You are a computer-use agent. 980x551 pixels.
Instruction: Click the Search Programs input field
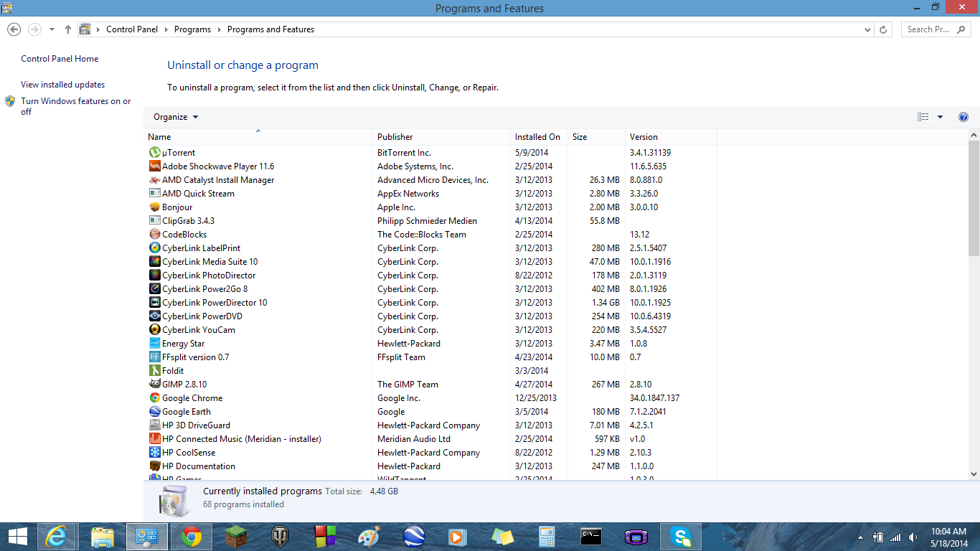[936, 29]
